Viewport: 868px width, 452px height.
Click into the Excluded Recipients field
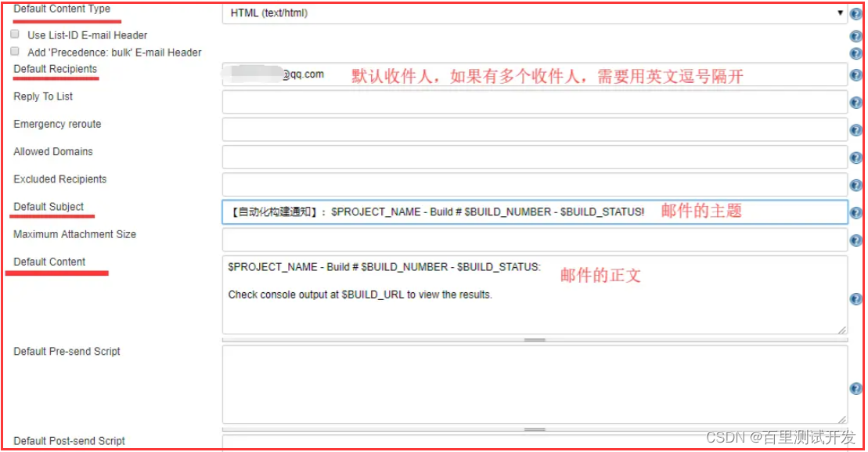(x=535, y=184)
